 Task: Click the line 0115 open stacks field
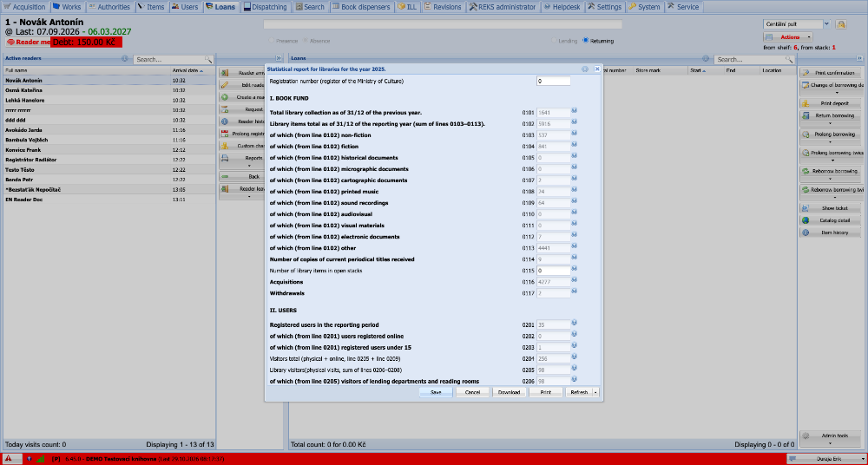click(x=553, y=271)
